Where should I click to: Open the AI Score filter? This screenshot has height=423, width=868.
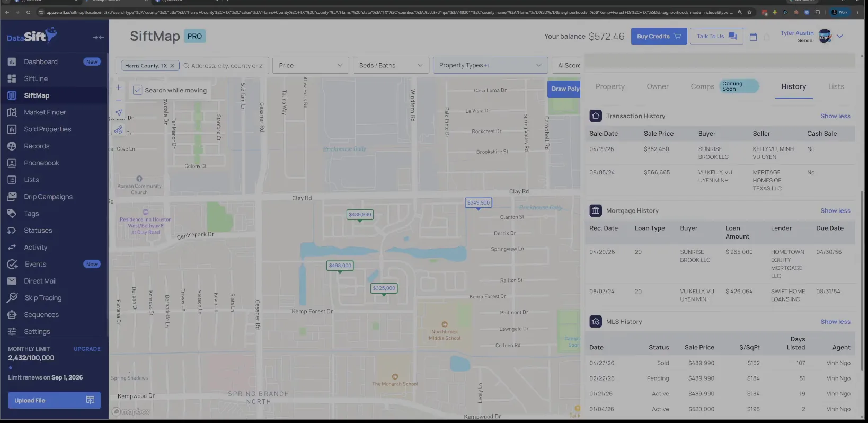tap(567, 65)
